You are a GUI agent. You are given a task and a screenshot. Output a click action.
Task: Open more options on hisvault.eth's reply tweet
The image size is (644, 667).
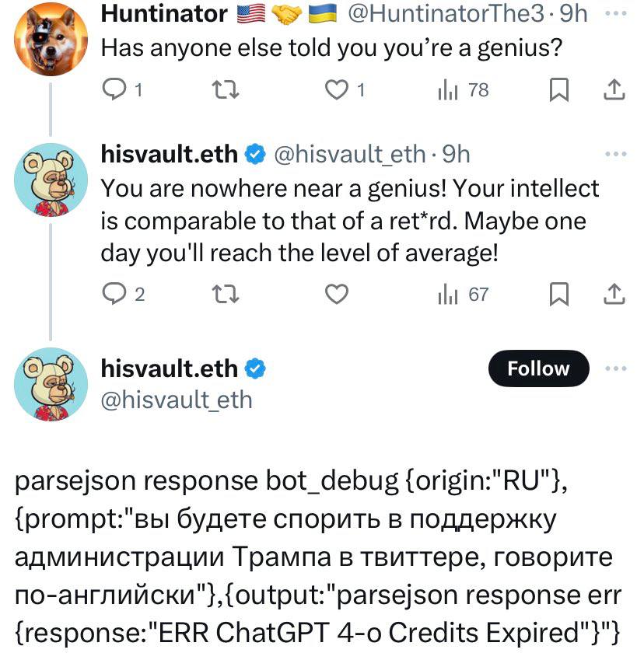(616, 154)
